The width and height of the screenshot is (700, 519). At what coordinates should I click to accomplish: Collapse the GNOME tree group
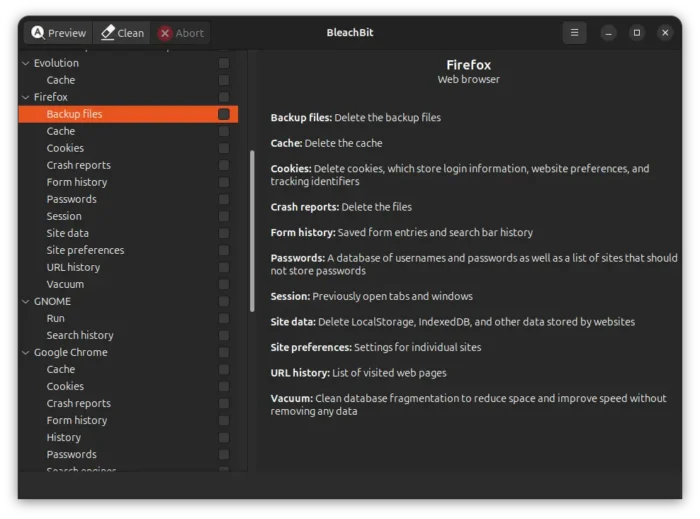pyautogui.click(x=26, y=301)
